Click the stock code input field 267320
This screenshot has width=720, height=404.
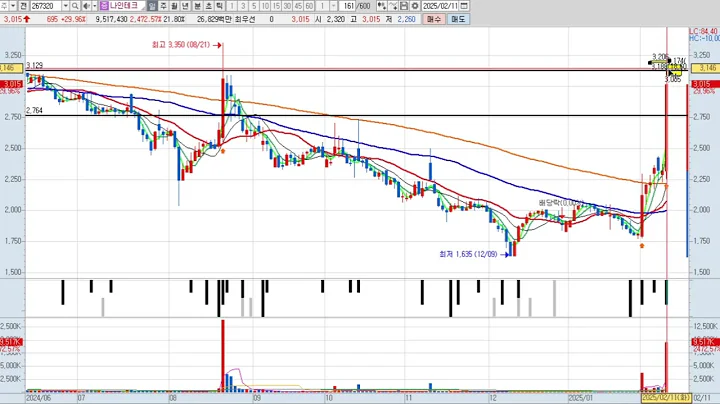point(46,6)
